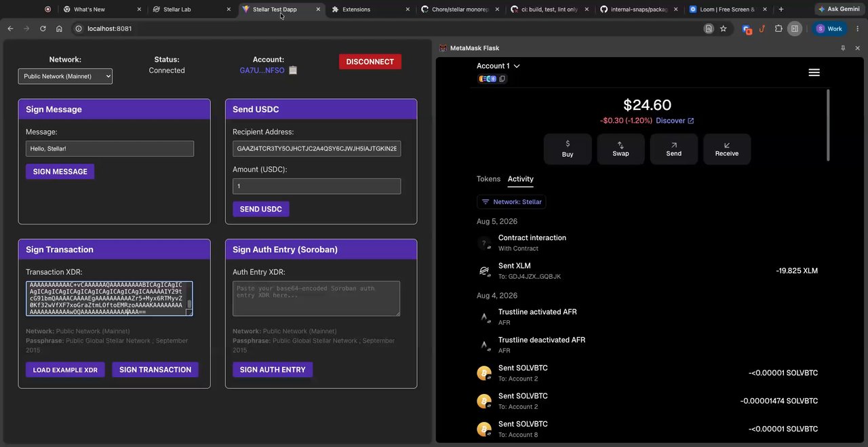The image size is (868, 447).
Task: Click network icons under Account 1
Action: (x=488, y=79)
